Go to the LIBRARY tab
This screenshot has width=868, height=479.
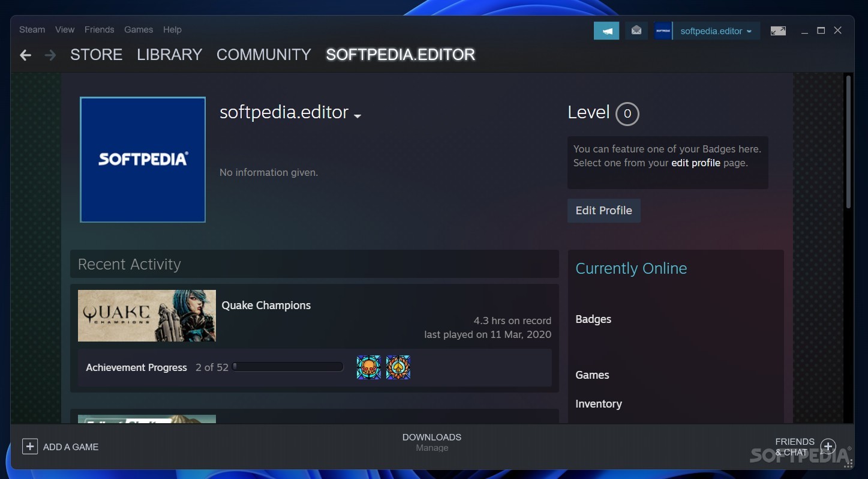169,55
